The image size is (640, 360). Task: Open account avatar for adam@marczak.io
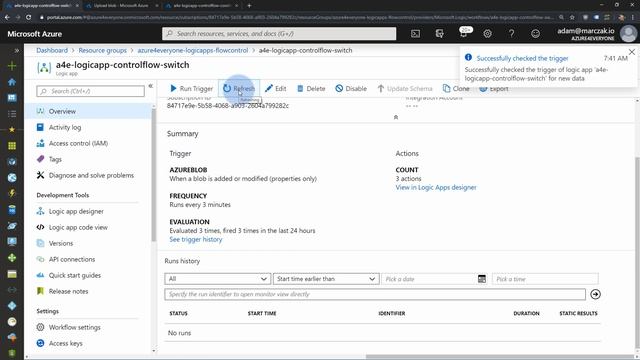click(x=628, y=34)
